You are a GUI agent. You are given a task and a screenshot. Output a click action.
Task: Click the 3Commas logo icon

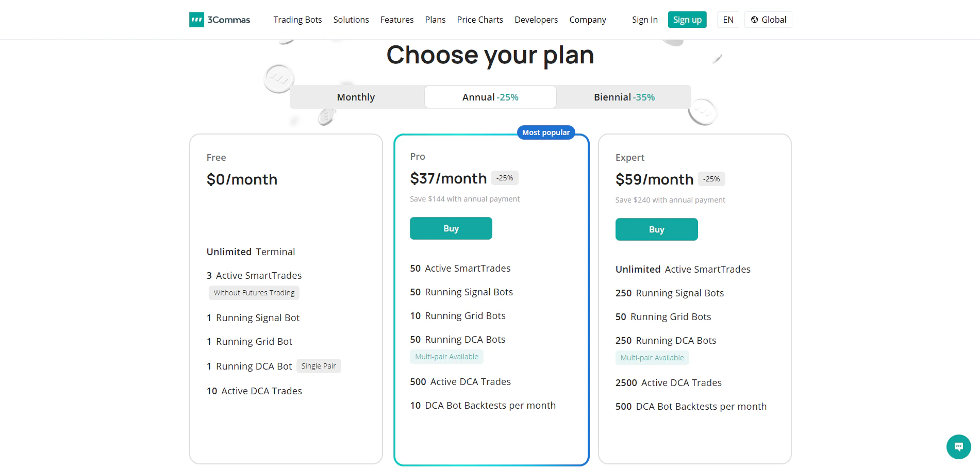tap(196, 20)
